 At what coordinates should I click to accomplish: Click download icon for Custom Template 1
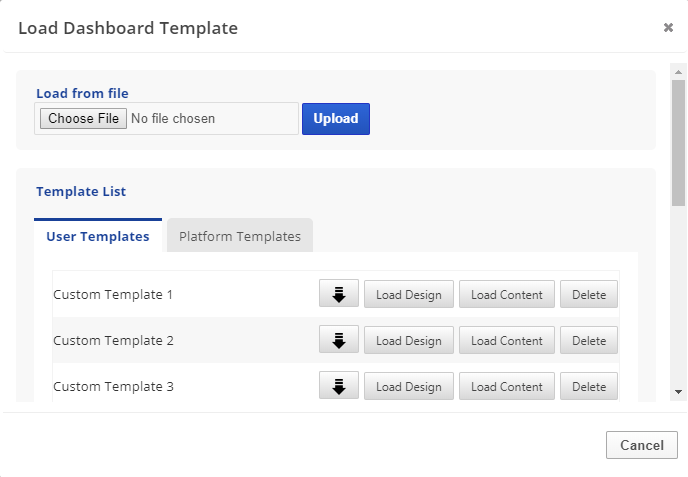338,294
